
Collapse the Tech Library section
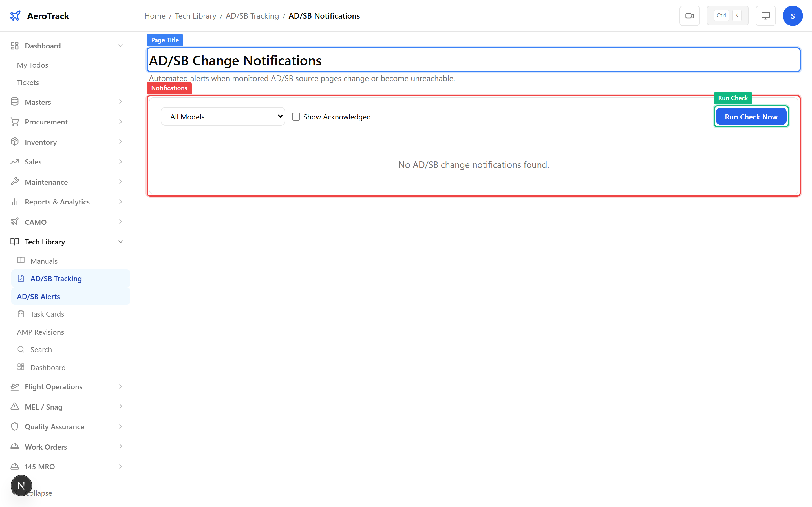click(x=120, y=241)
